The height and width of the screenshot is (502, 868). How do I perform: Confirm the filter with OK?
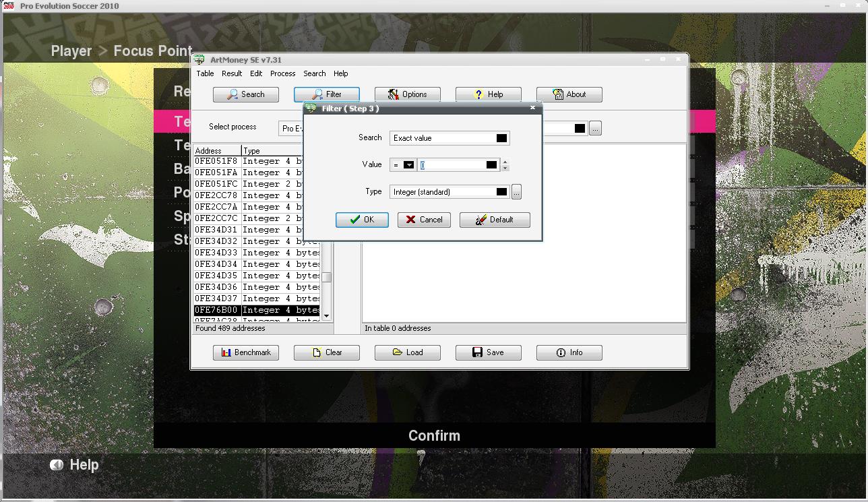point(362,220)
